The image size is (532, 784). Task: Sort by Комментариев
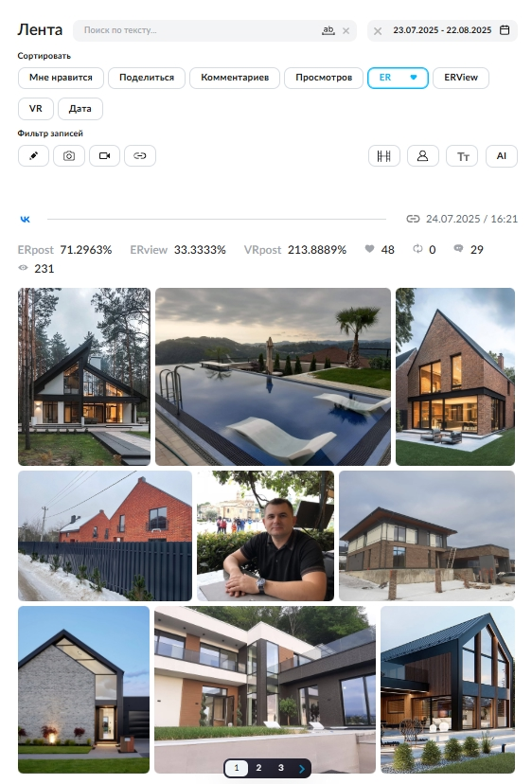(235, 78)
